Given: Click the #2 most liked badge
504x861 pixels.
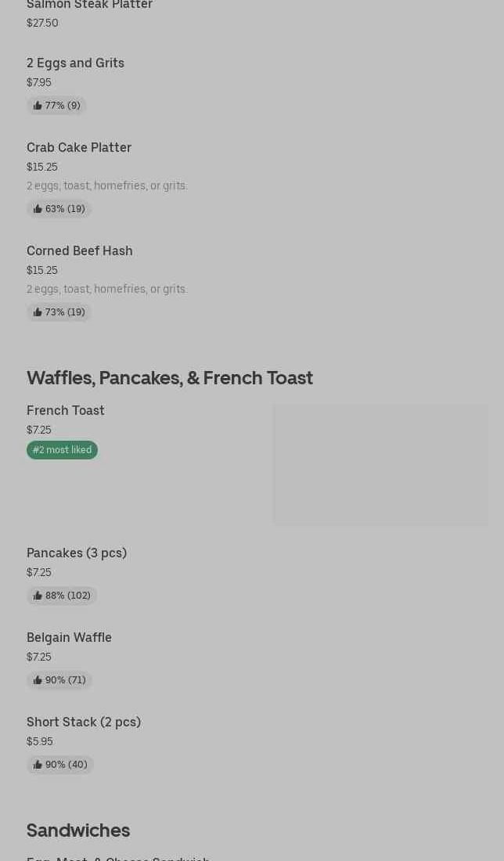Looking at the screenshot, I should pos(62,450).
